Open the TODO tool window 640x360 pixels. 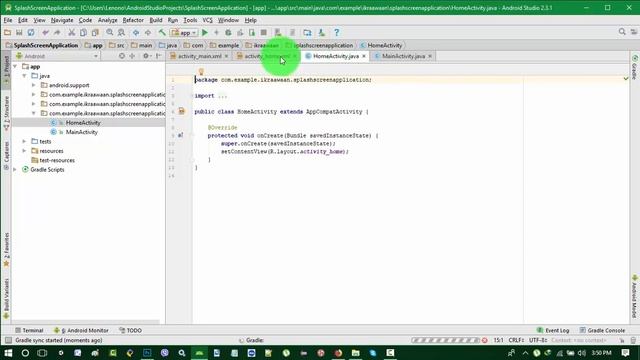(131, 330)
